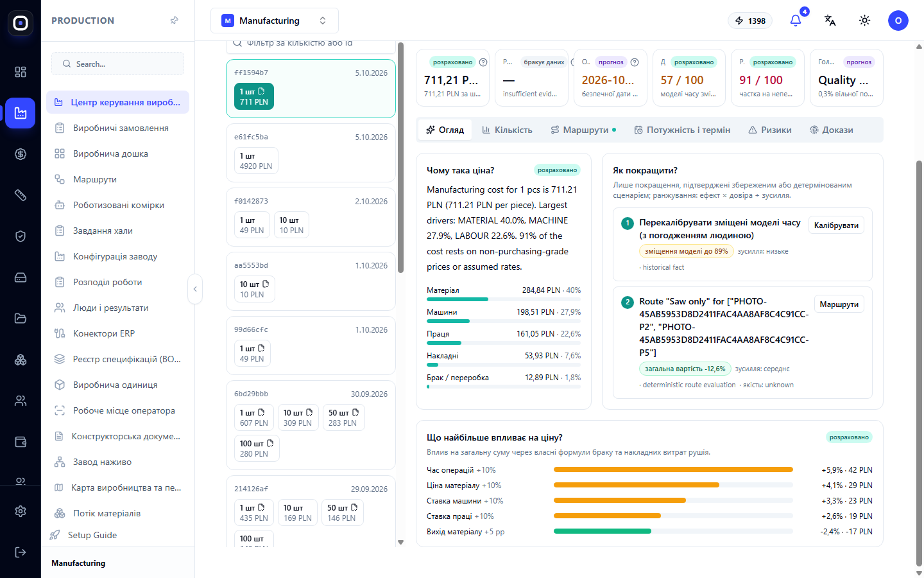Open notifications bell icon
The width and height of the screenshot is (924, 578).
coord(796,21)
